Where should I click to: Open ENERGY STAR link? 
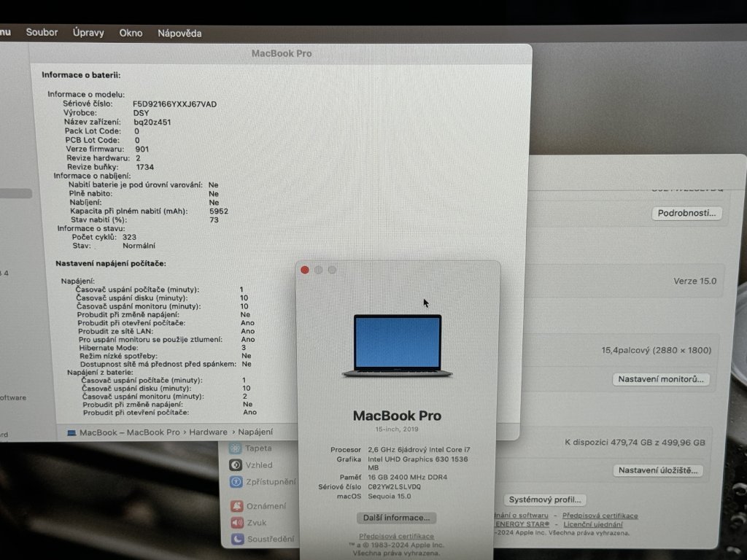point(522,524)
